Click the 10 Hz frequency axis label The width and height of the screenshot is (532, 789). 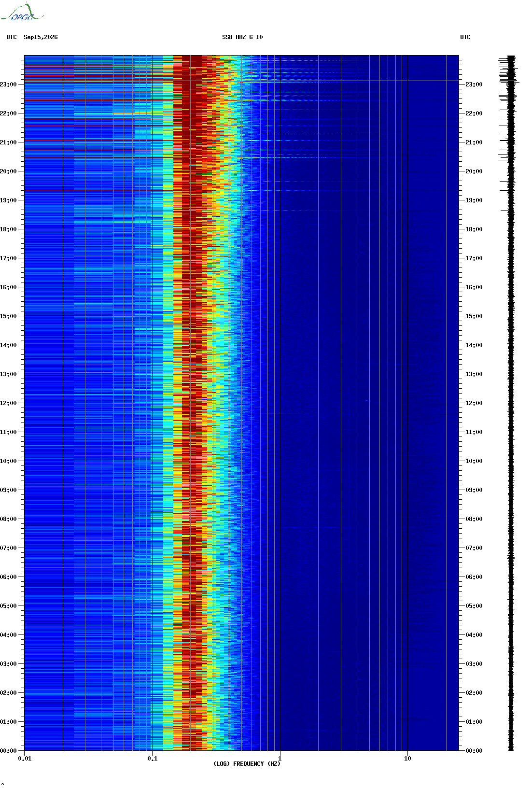(x=407, y=759)
